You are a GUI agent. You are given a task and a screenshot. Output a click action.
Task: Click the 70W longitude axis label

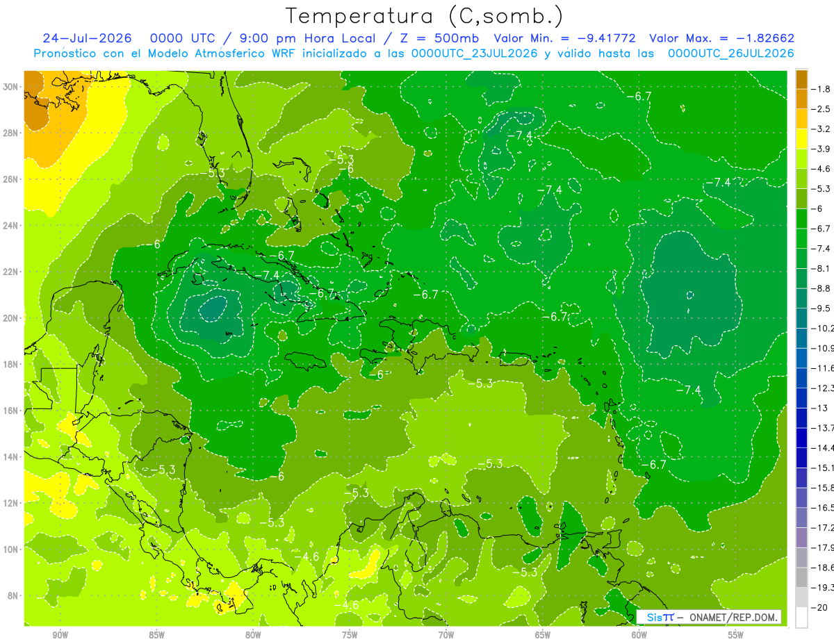[446, 635]
